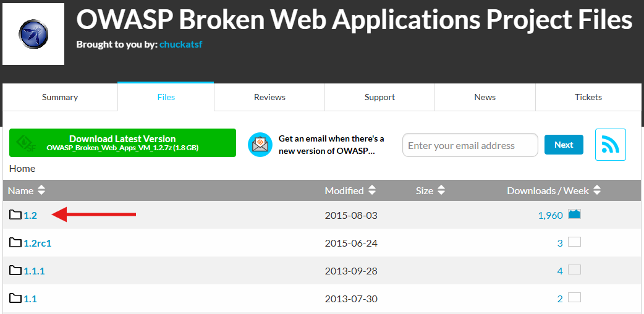Switch to the Summary tab
Viewport: 644px width, 314px height.
coord(60,97)
